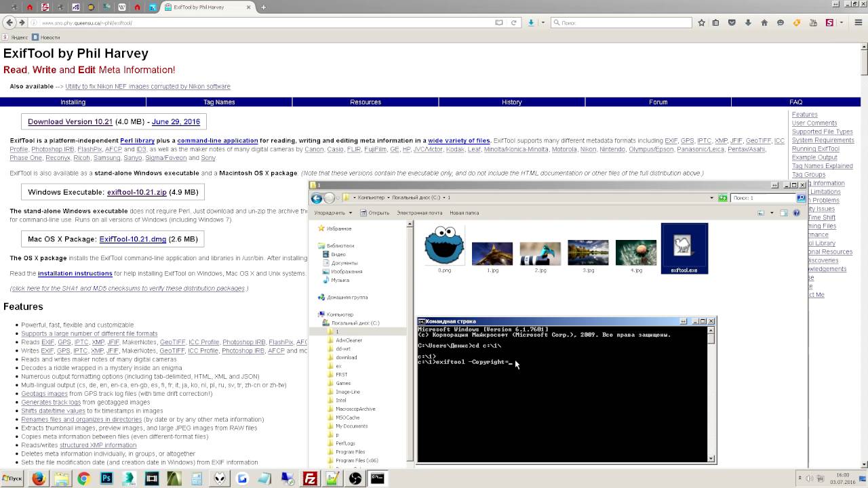Expand the Explorer address bar history dropdown
Image resolution: width=868 pixels, height=488 pixels.
tap(711, 198)
